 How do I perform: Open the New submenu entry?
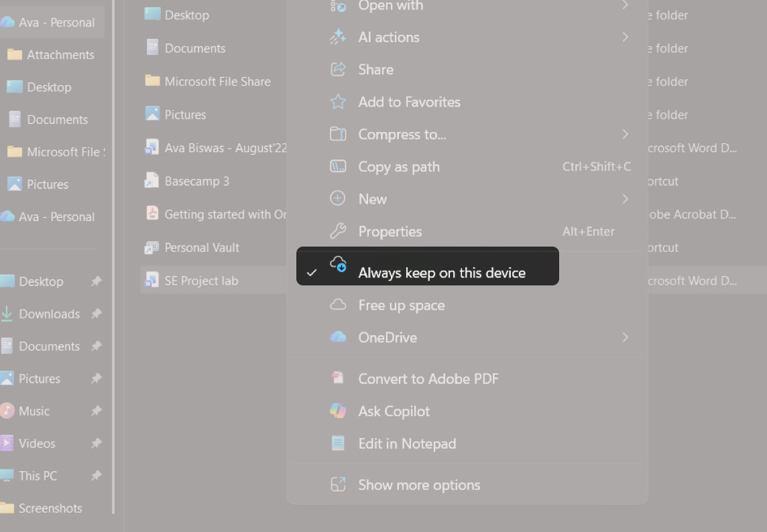click(x=373, y=199)
